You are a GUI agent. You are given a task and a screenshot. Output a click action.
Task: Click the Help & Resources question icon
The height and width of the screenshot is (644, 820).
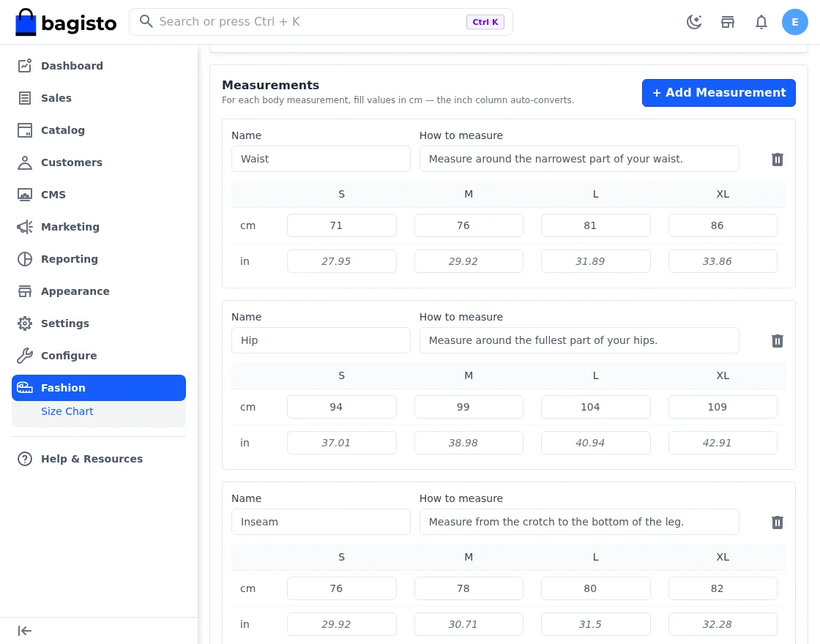(x=25, y=459)
